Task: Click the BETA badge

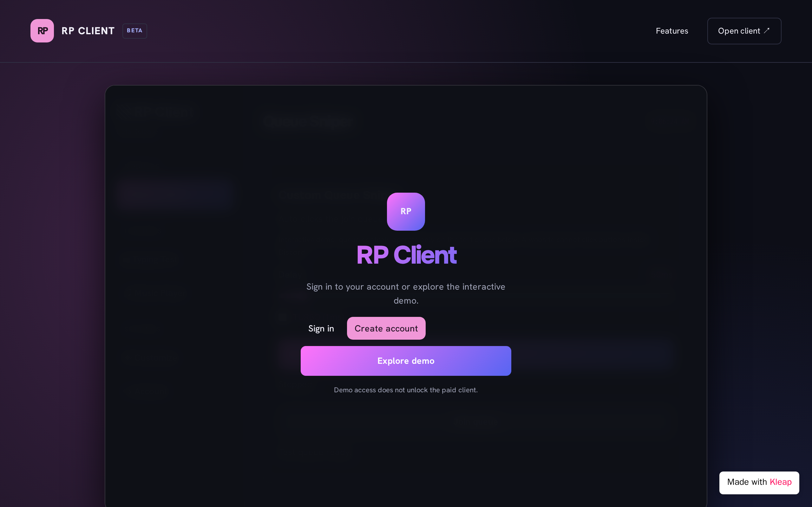Action: click(x=134, y=31)
